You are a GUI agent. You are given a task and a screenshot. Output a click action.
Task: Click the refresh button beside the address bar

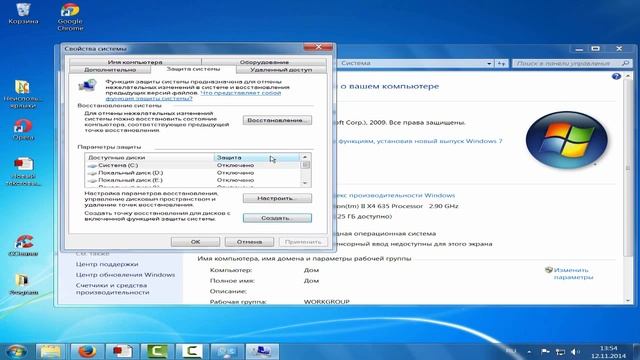pyautogui.click(x=501, y=63)
